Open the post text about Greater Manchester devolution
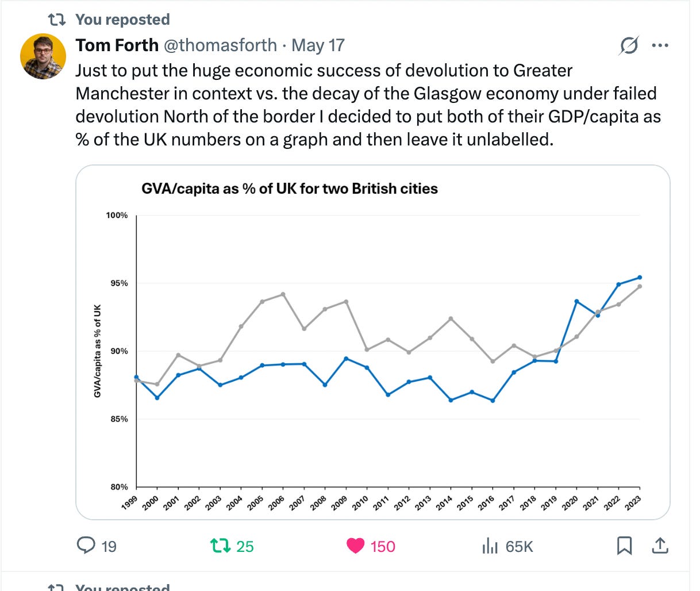 pos(368,105)
